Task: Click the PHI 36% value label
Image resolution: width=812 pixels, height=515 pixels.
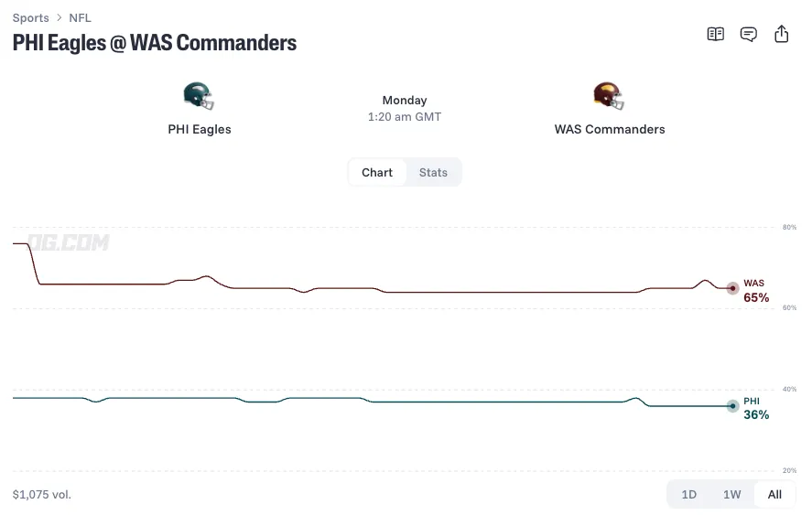Action: (x=756, y=414)
